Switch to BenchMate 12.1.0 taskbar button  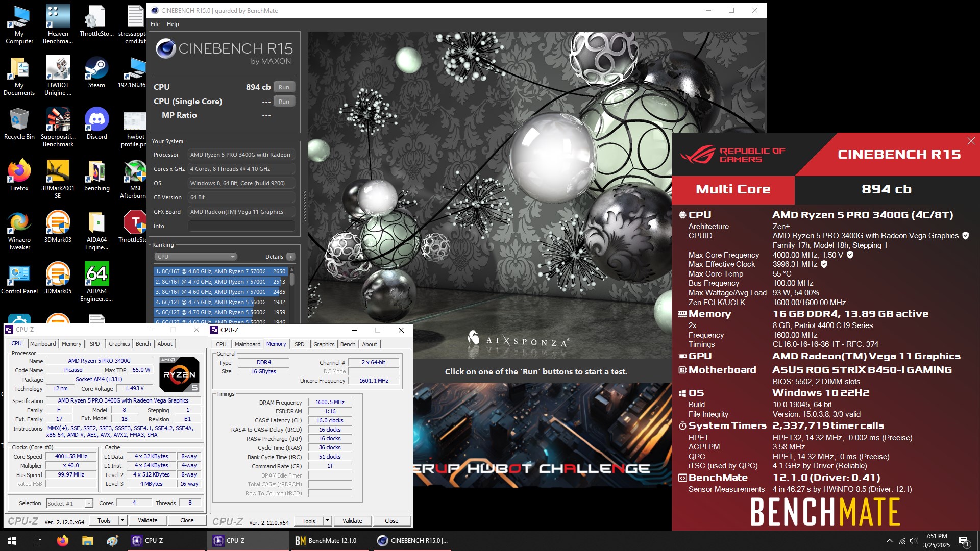tap(330, 541)
